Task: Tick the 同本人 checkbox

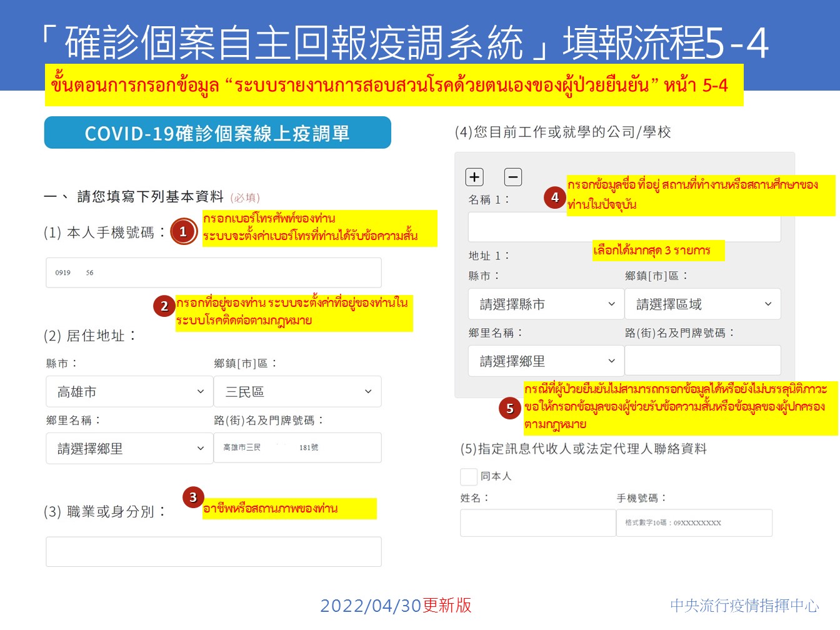Action: [x=469, y=477]
